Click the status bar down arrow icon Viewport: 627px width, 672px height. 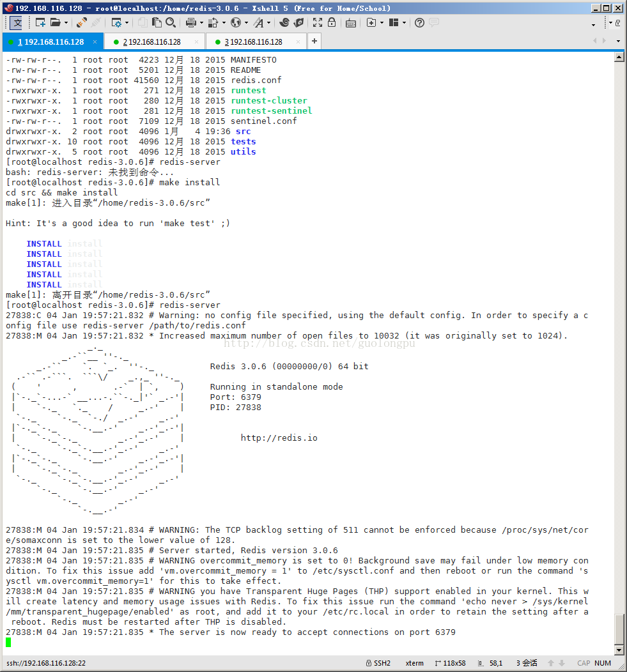[x=562, y=663]
